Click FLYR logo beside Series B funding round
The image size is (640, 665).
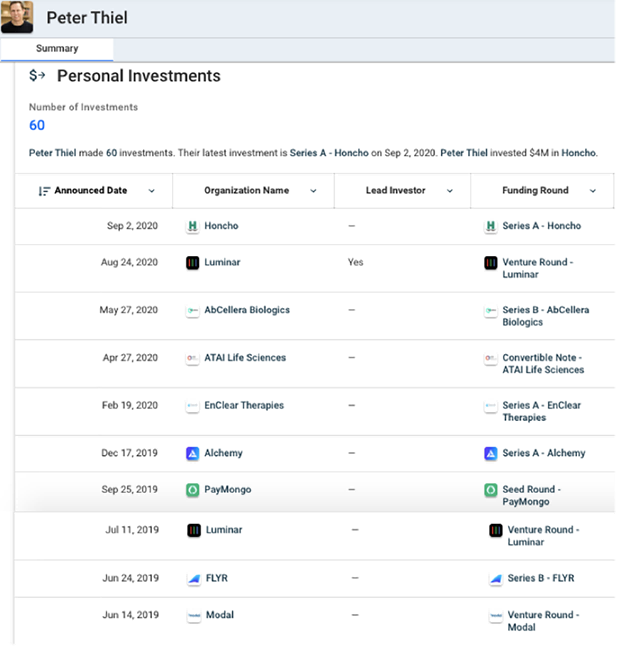click(x=496, y=578)
